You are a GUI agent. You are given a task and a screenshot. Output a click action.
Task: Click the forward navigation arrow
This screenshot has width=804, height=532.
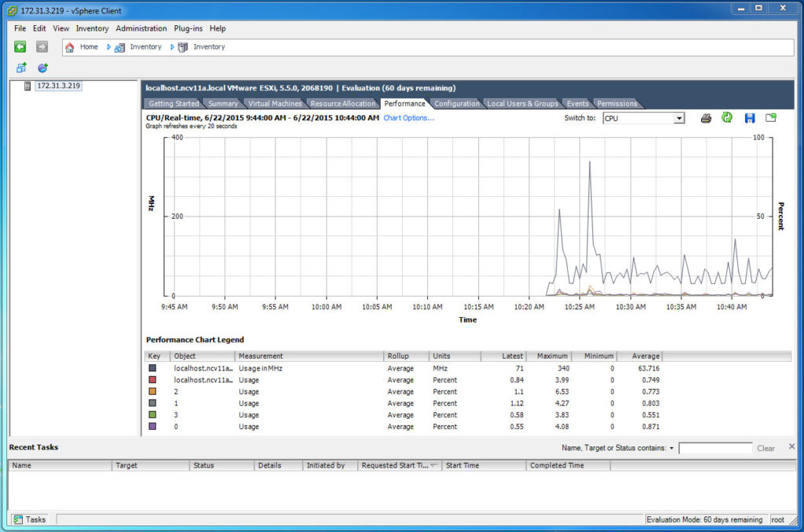[42, 46]
